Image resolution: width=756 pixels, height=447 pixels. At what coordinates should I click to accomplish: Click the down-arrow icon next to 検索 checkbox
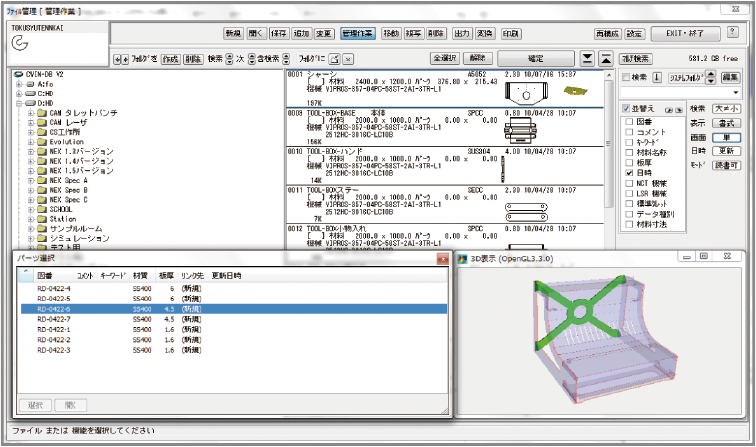click(657, 77)
